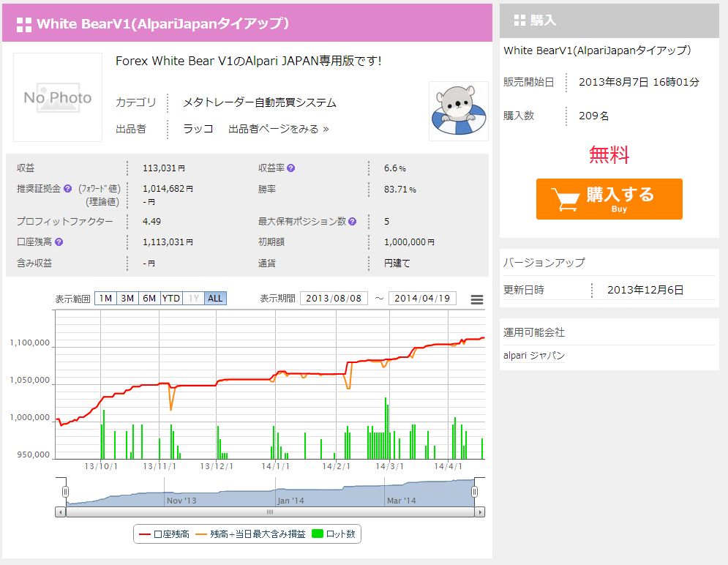
Task: Click the help icon beside 最大保有ポジション数
Action: pos(353,222)
